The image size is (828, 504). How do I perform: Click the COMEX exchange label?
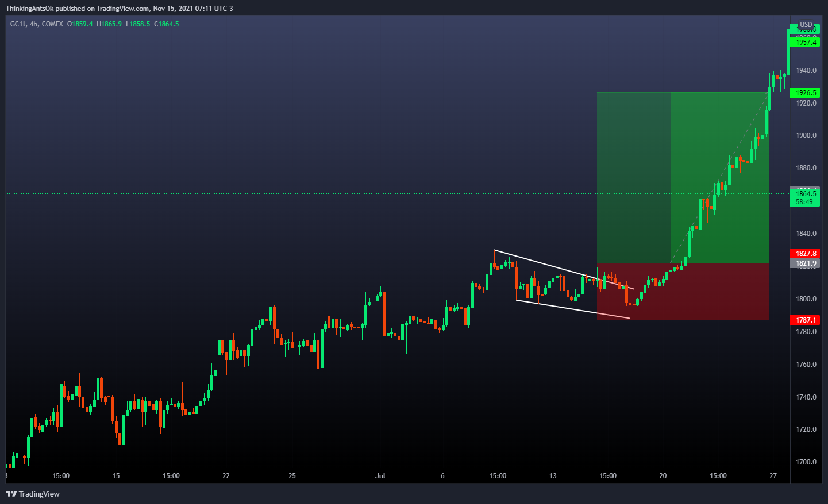tap(52, 24)
